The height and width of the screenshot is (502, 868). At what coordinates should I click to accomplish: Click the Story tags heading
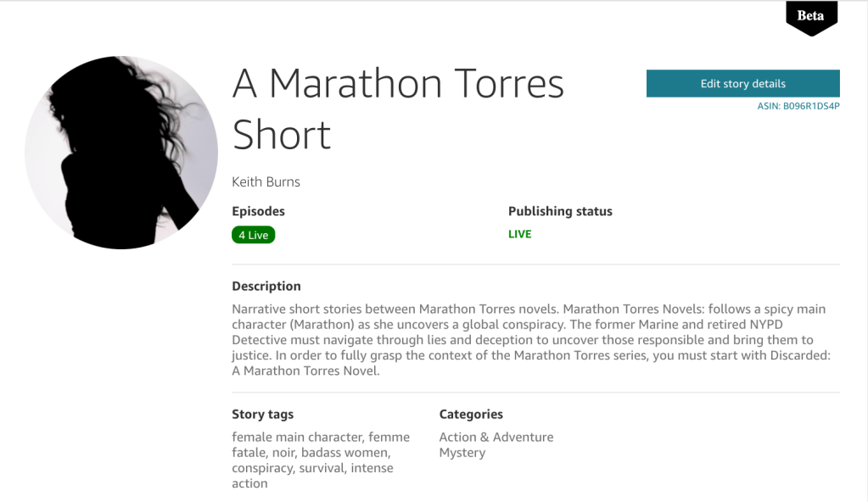point(262,415)
